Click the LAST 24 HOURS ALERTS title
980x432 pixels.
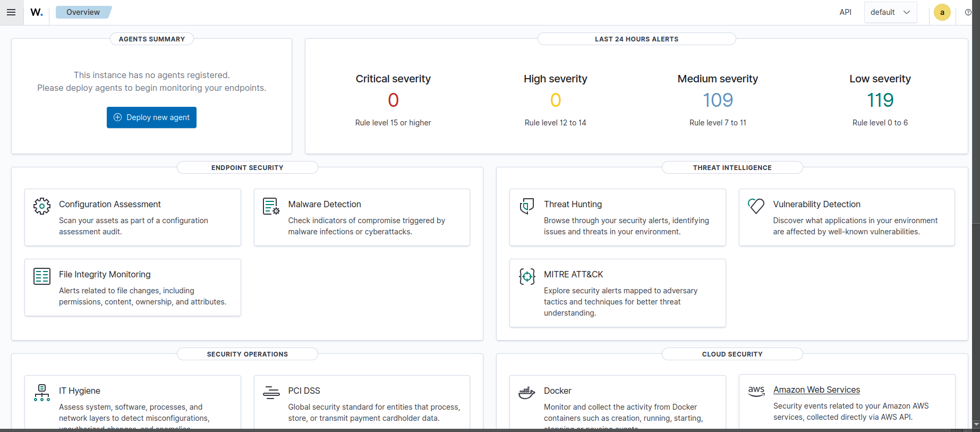click(636, 39)
